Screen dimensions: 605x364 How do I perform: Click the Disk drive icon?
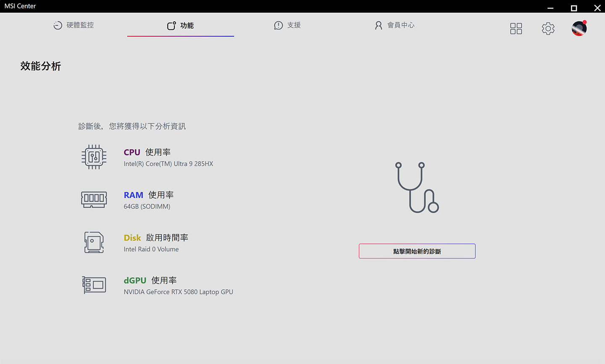coord(94,242)
